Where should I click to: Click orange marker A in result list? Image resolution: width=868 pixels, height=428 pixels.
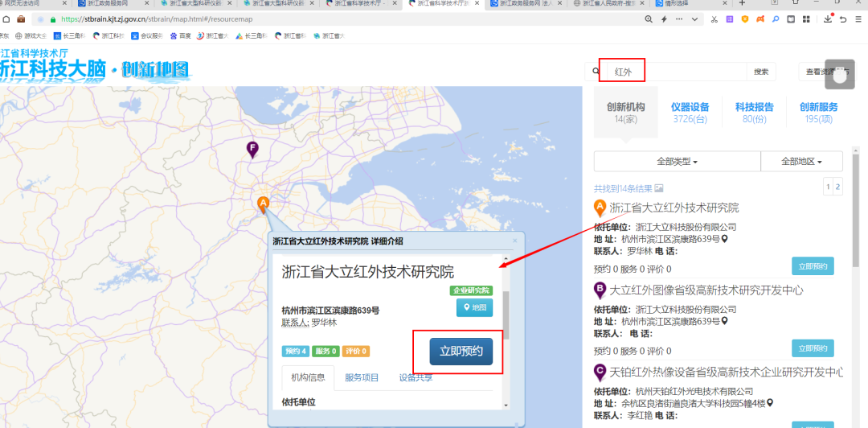coord(600,208)
